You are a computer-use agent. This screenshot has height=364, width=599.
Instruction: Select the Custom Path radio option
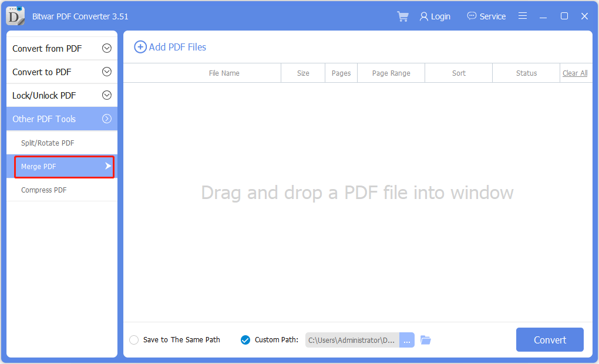coord(245,340)
